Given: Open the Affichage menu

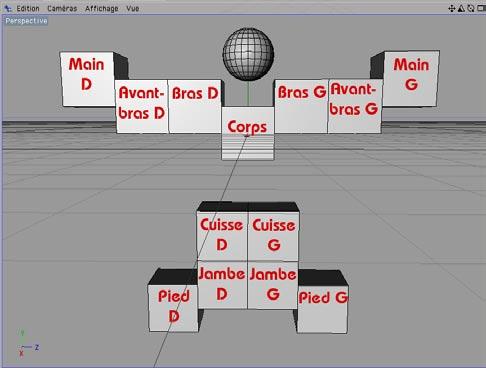Looking at the screenshot, I should (x=101, y=9).
